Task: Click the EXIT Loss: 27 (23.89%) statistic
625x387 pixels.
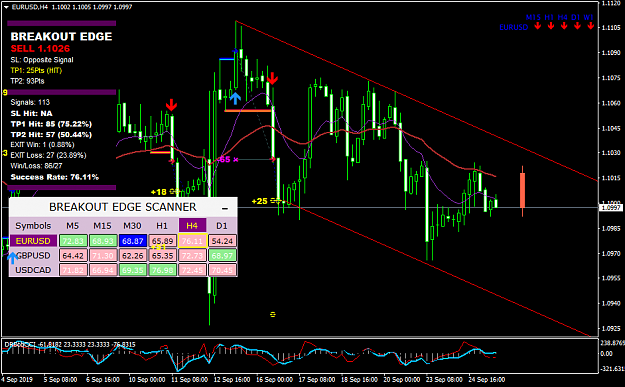Action: (48, 155)
